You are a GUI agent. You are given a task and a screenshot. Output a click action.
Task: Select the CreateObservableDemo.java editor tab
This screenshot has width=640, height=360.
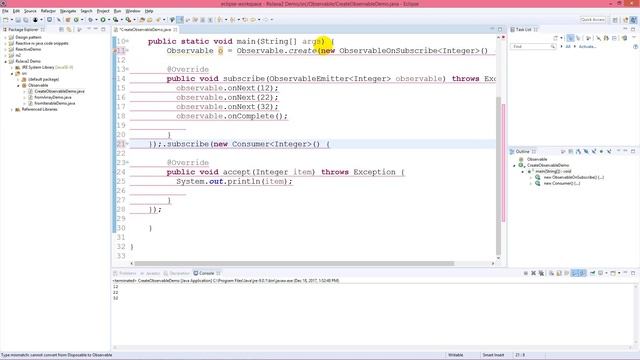pyautogui.click(x=145, y=30)
